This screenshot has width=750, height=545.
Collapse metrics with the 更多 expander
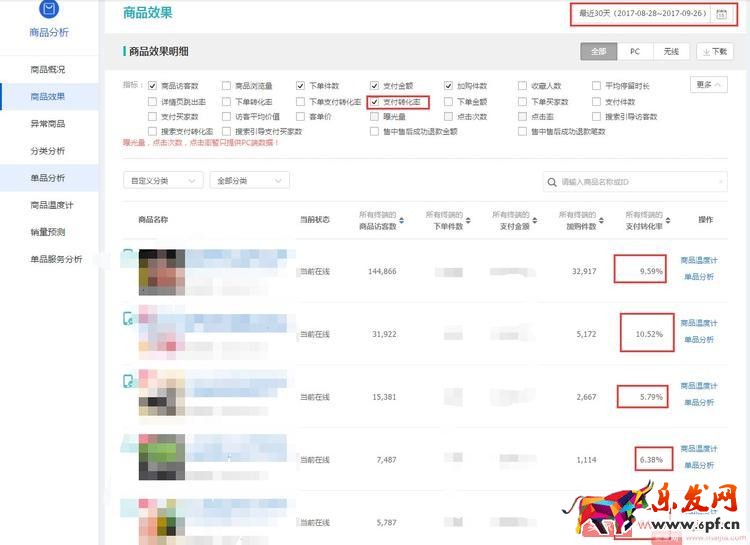point(709,85)
